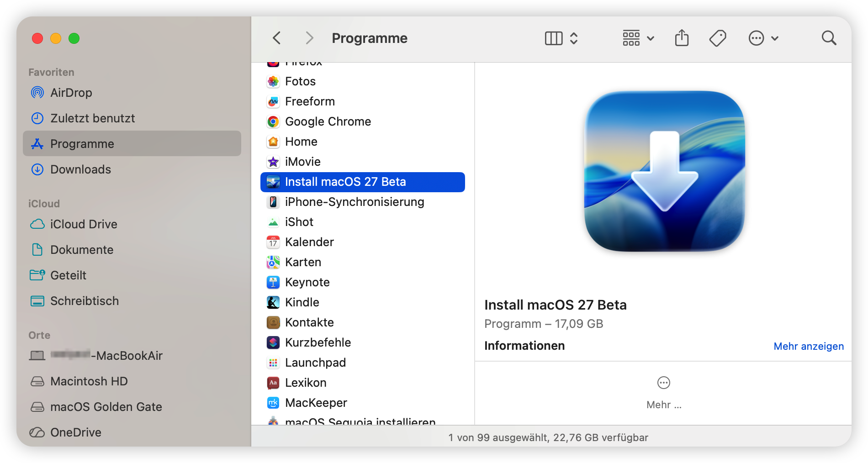Image resolution: width=868 pixels, height=463 pixels.
Task: Select the iMovie row name
Action: [x=303, y=162]
